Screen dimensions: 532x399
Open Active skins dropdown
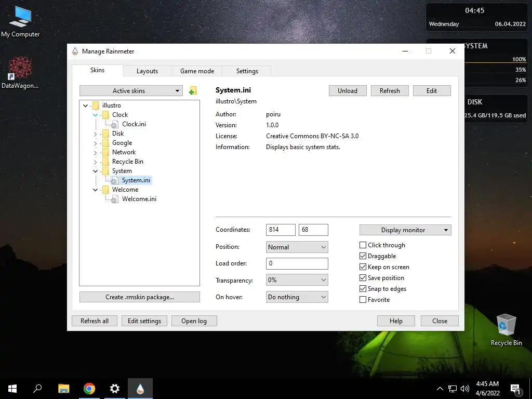coord(131,90)
